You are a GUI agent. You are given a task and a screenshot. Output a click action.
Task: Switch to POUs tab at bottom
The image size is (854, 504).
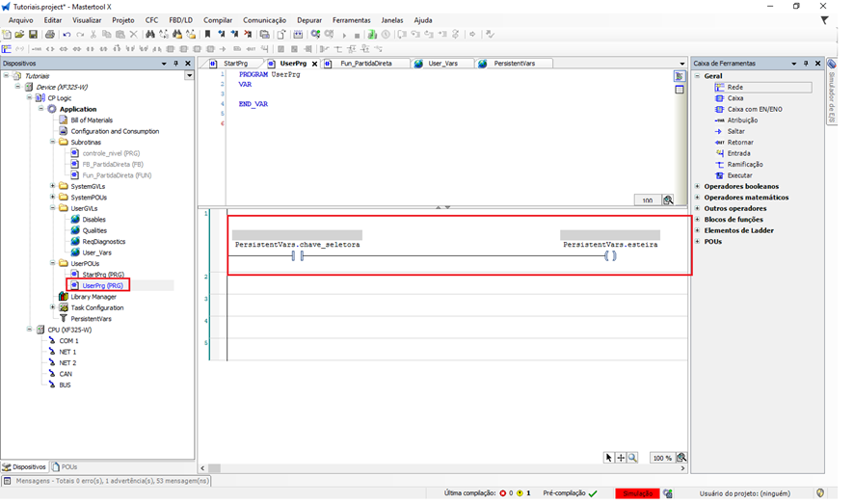click(65, 466)
